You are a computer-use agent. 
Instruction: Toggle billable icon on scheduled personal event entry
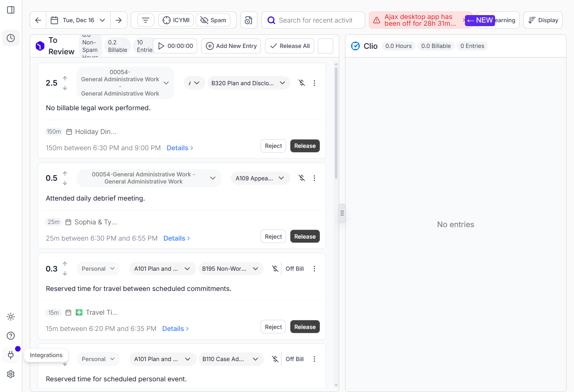tap(275, 359)
